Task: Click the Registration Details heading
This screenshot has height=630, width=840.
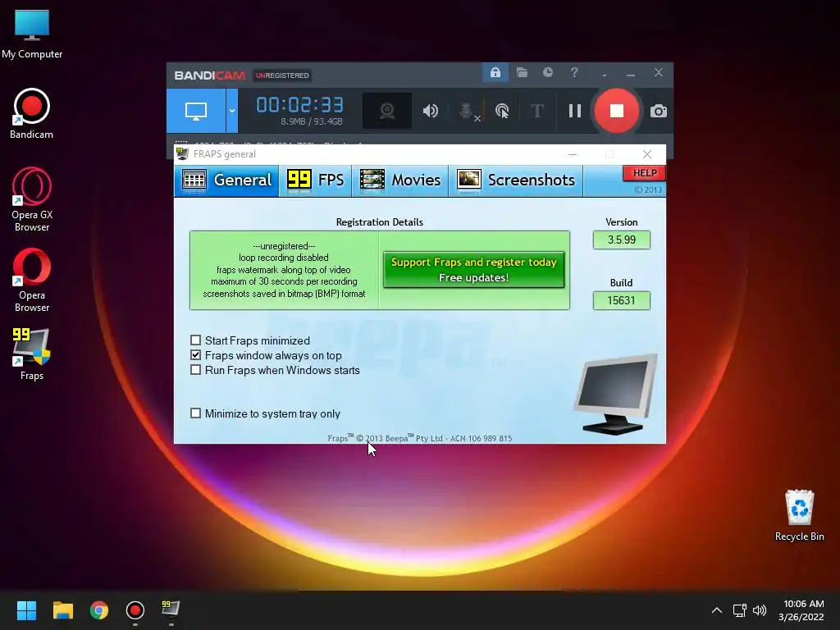Action: (x=379, y=222)
